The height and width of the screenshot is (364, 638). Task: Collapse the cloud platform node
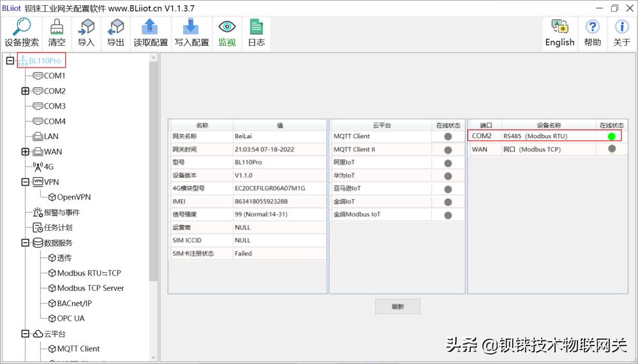[x=26, y=334]
